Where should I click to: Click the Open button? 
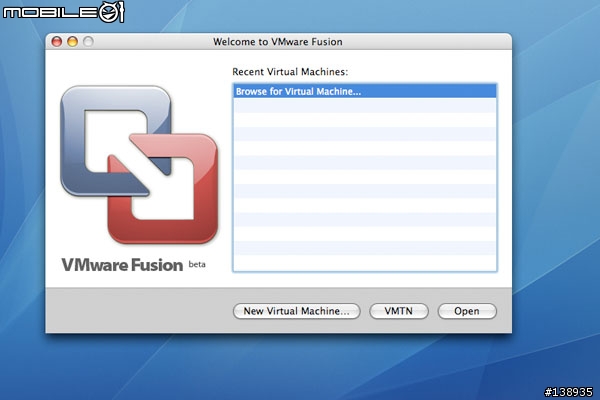[467, 311]
